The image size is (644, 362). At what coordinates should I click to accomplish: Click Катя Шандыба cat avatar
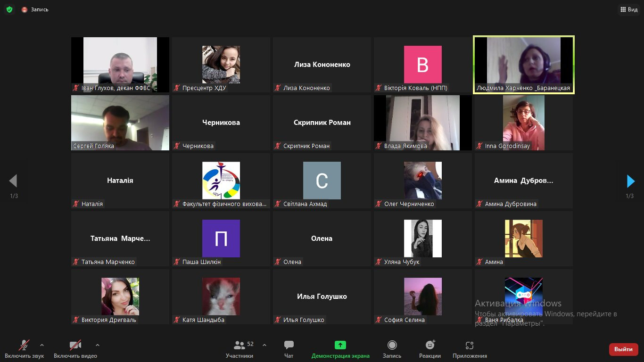(x=221, y=296)
